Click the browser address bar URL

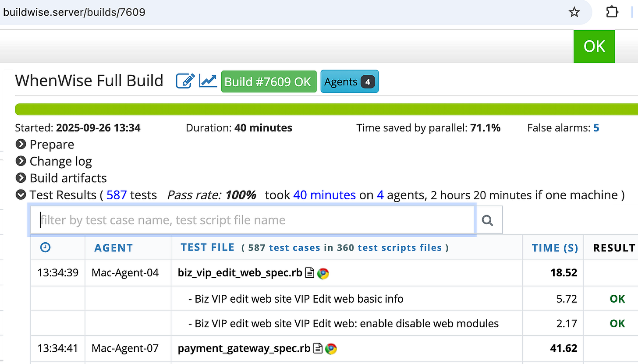click(x=74, y=12)
